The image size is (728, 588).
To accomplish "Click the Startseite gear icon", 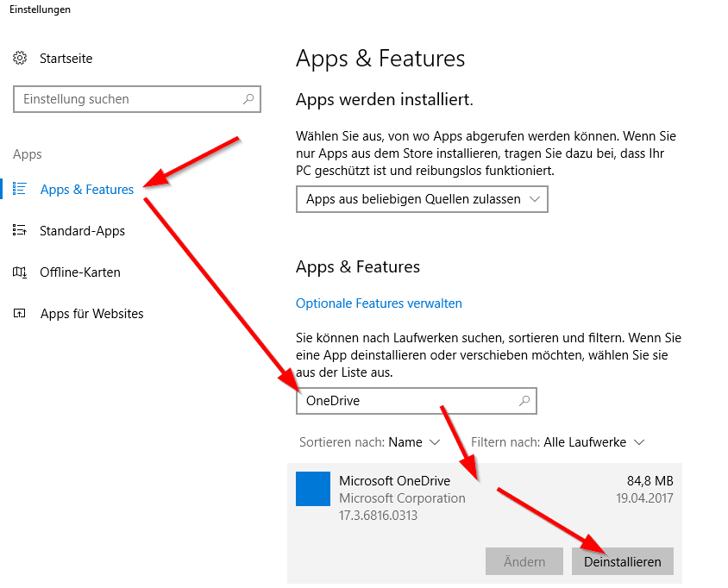I will click(20, 58).
